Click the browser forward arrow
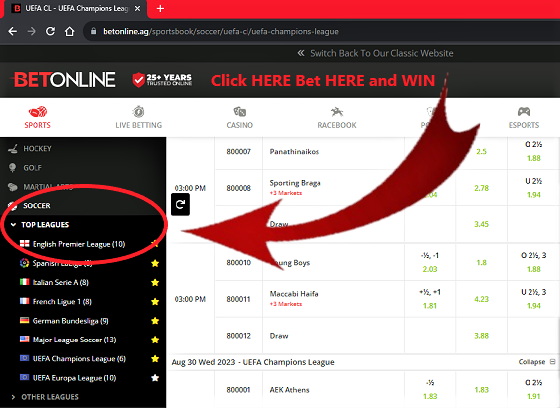560x408 pixels. pyautogui.click(x=31, y=31)
